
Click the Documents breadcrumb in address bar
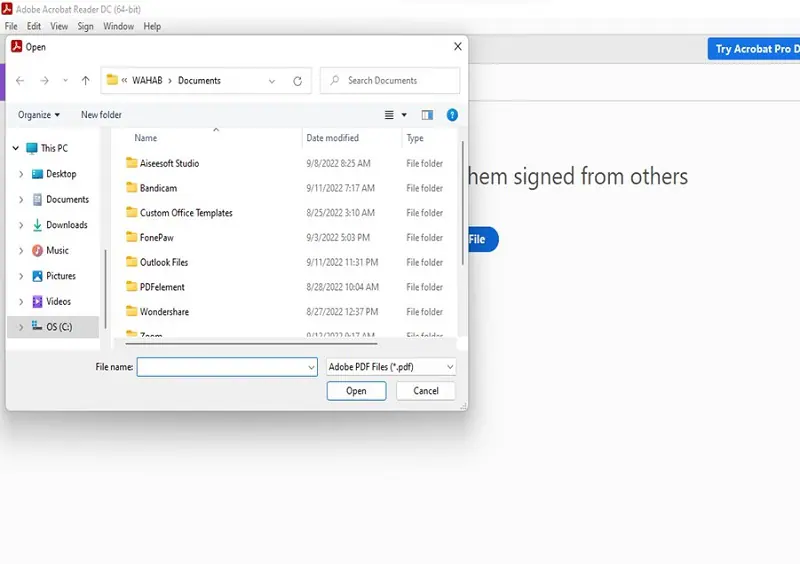199,81
